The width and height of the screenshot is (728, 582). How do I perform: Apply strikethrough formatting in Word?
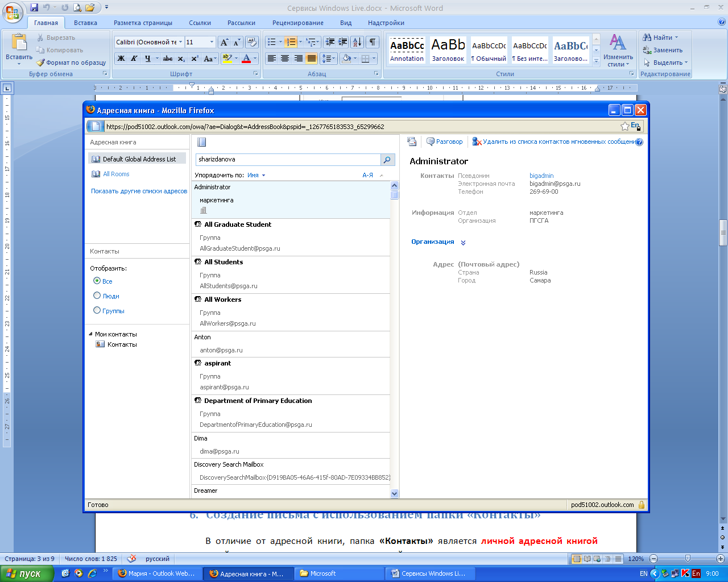[168, 59]
